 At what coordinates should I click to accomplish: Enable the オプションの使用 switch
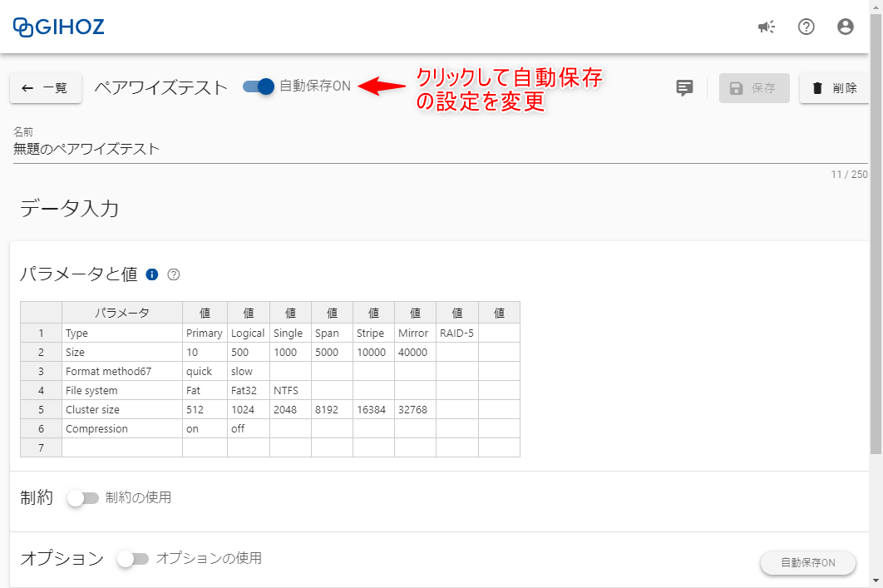pos(132,559)
